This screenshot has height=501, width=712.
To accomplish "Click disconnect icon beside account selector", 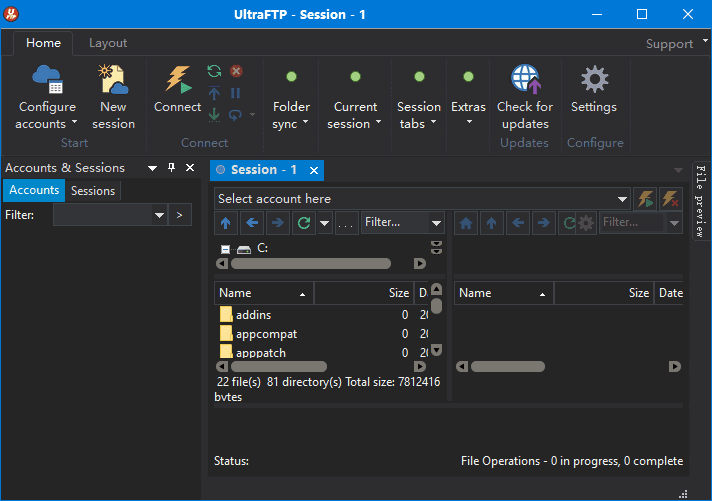I will coord(670,199).
